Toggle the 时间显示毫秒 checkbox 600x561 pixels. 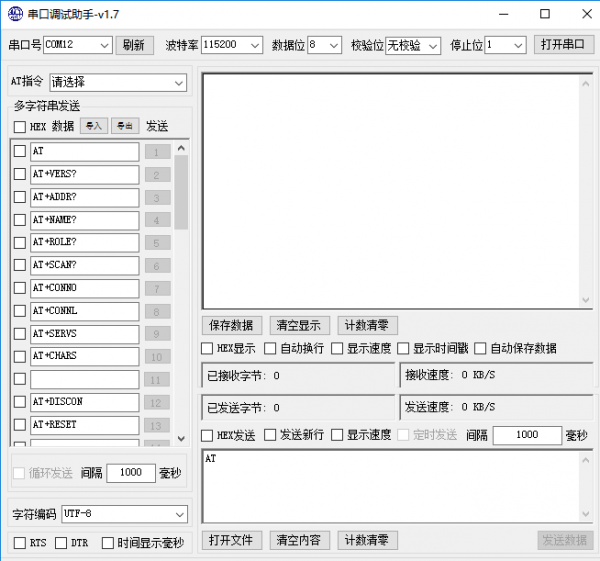click(x=108, y=543)
